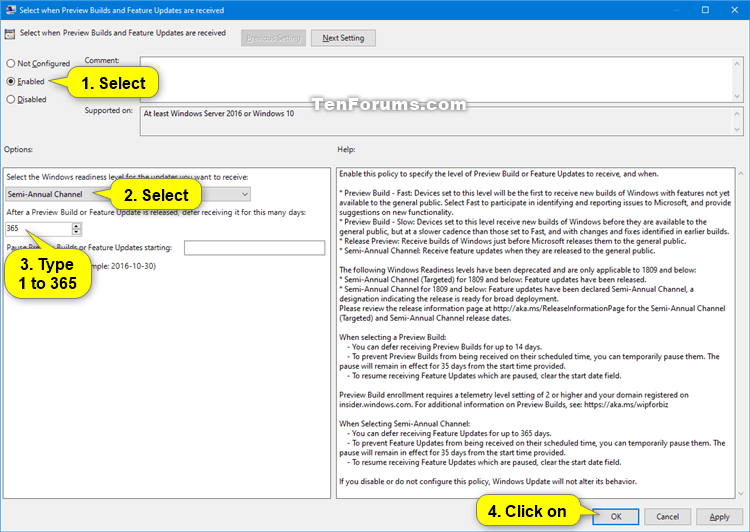
Task: Click the Pause Feature Updates starting field
Action: 254,248
